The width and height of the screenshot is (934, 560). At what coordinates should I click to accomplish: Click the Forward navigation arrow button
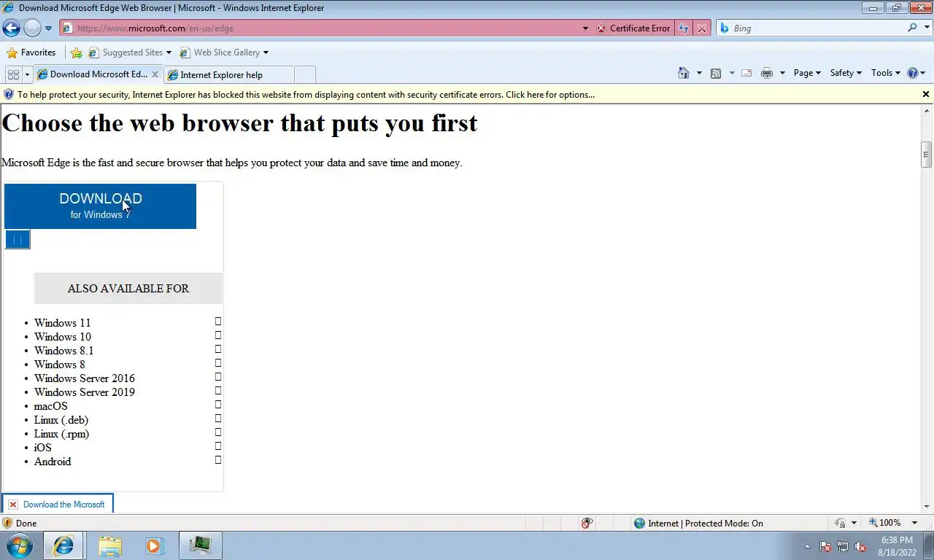32,28
